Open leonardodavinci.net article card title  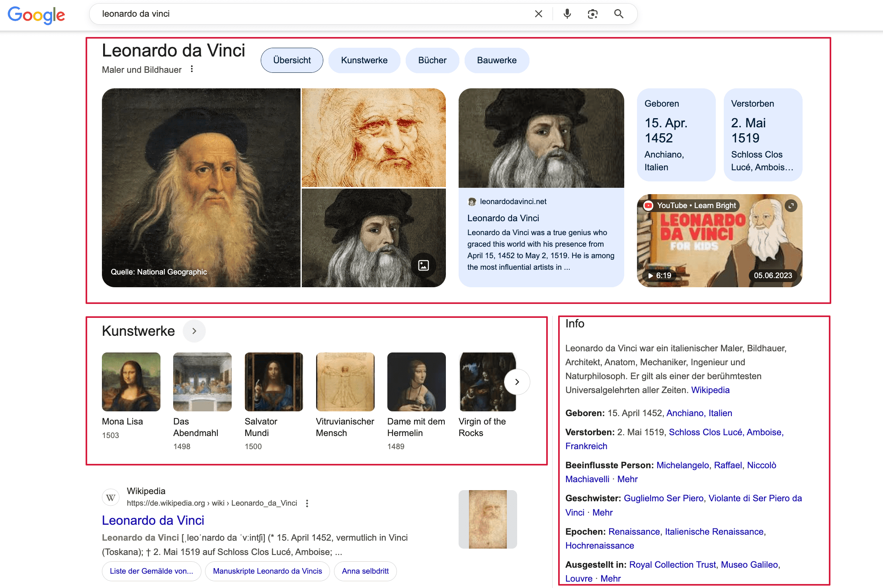pos(503,218)
